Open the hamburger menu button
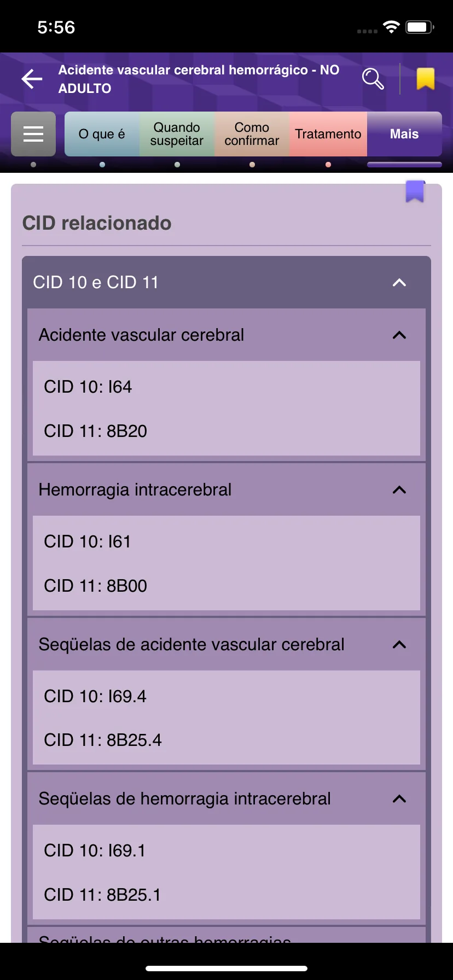The height and width of the screenshot is (980, 453). tap(33, 134)
